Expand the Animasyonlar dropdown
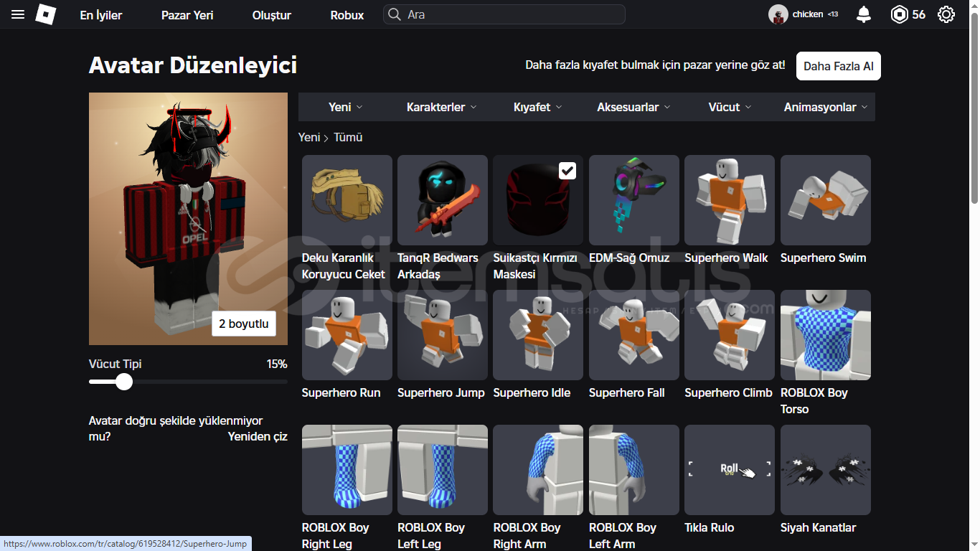Image resolution: width=980 pixels, height=551 pixels. [x=826, y=107]
